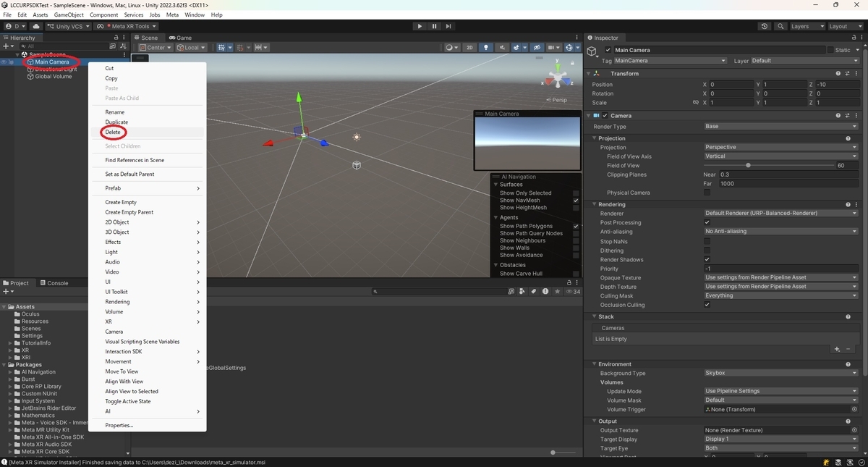Open the Render Type dropdown
The image size is (868, 467).
tap(780, 126)
